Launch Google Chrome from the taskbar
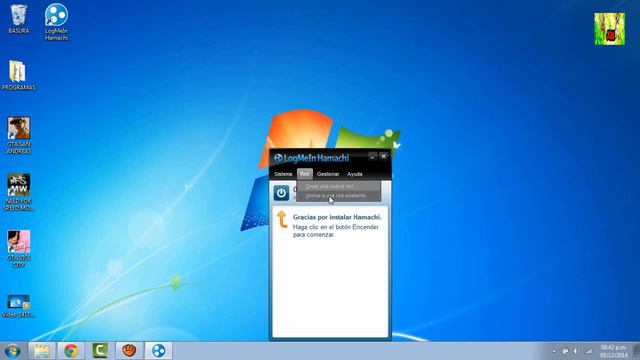The height and width of the screenshot is (360, 640). (71, 351)
